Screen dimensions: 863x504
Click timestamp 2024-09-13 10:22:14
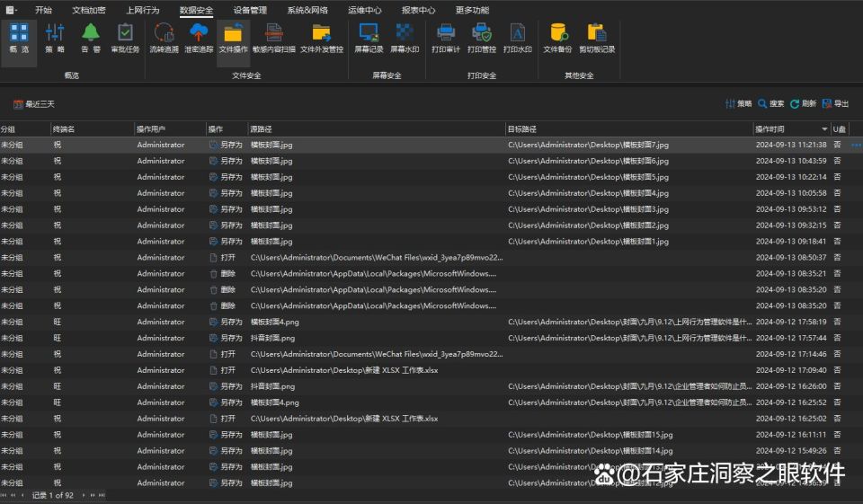click(791, 177)
